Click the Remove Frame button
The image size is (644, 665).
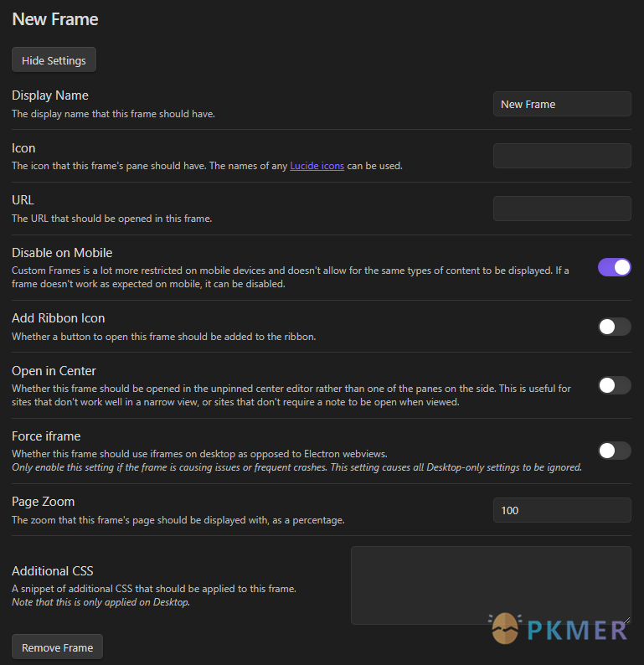(57, 647)
